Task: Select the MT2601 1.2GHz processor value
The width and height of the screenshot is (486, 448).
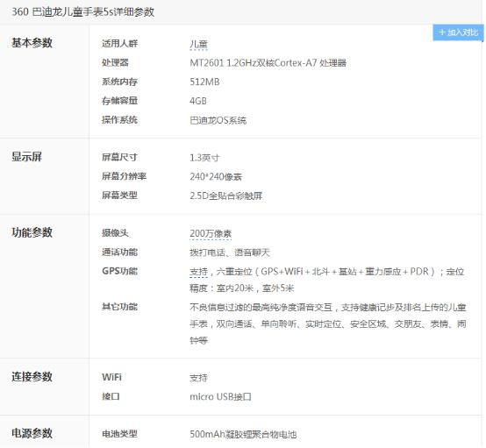Action: (268, 63)
